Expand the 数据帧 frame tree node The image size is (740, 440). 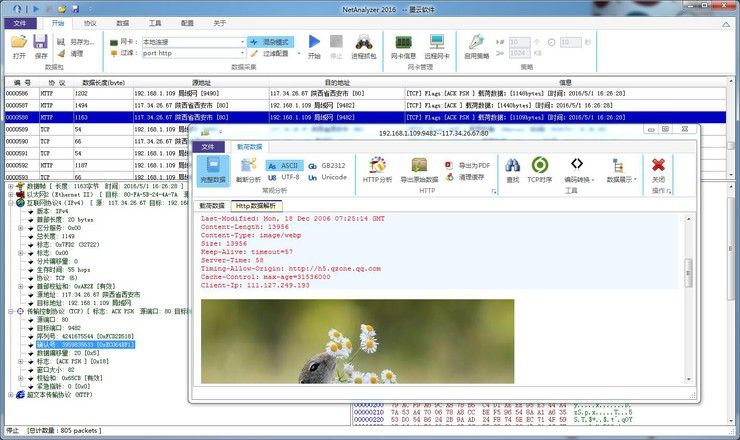click(x=11, y=186)
